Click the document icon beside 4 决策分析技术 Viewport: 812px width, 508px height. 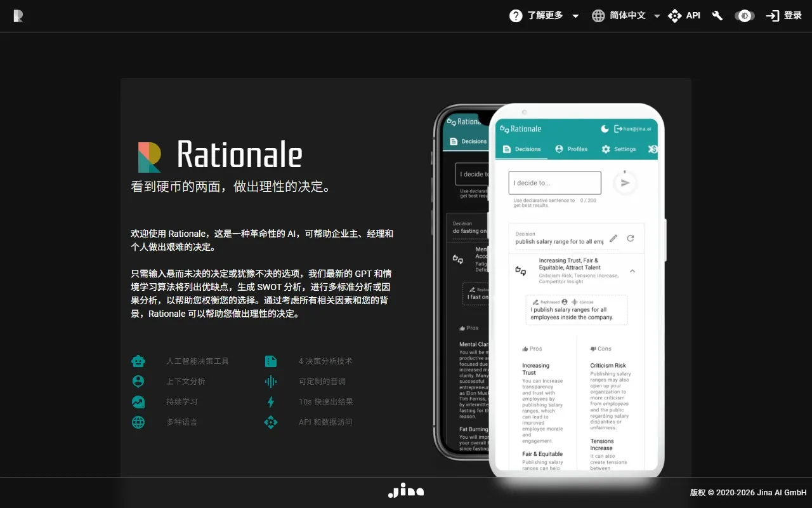(271, 361)
